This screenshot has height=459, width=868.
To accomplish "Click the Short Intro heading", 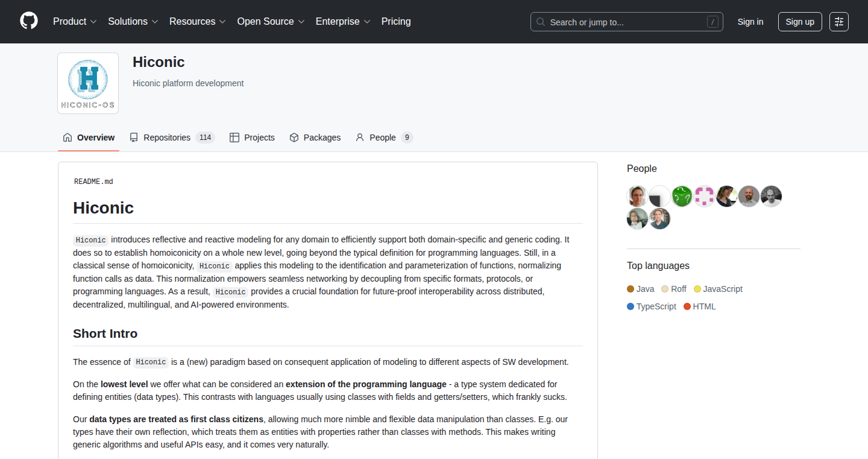I will click(105, 334).
